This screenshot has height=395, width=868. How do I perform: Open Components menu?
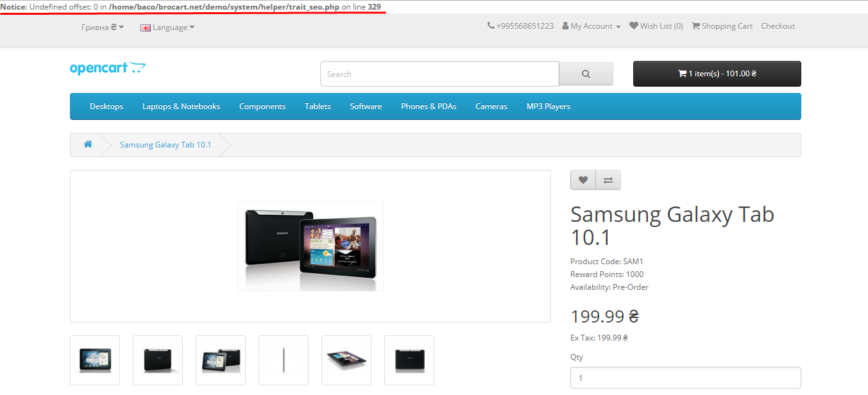[262, 106]
